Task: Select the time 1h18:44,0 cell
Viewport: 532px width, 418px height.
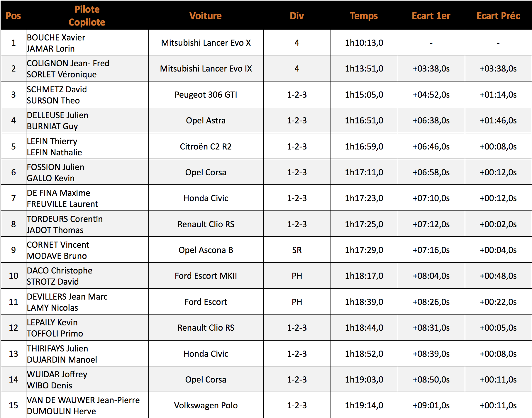Action: coord(364,327)
